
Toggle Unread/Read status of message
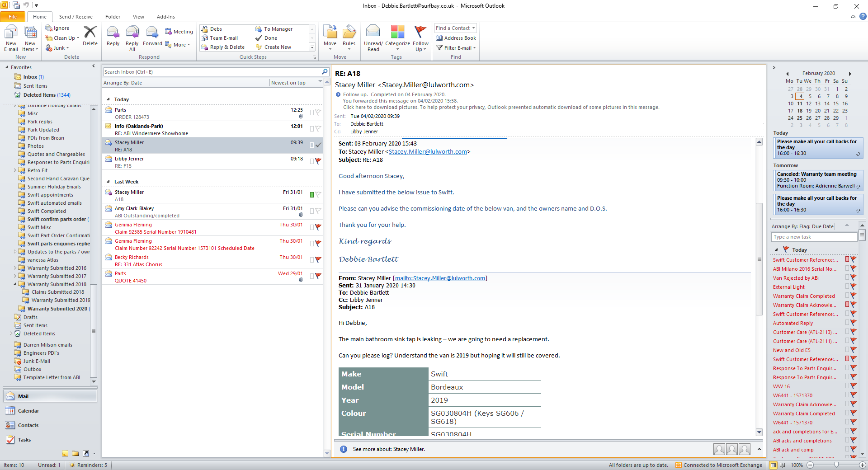pos(373,38)
